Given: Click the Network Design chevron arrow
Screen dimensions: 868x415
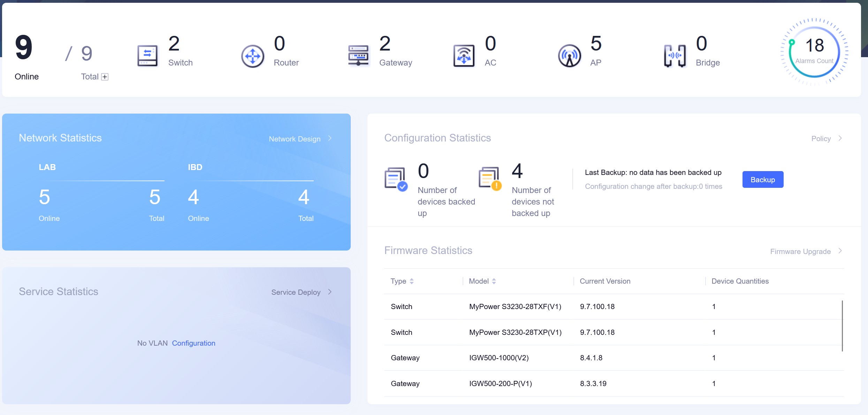Looking at the screenshot, I should (x=330, y=138).
